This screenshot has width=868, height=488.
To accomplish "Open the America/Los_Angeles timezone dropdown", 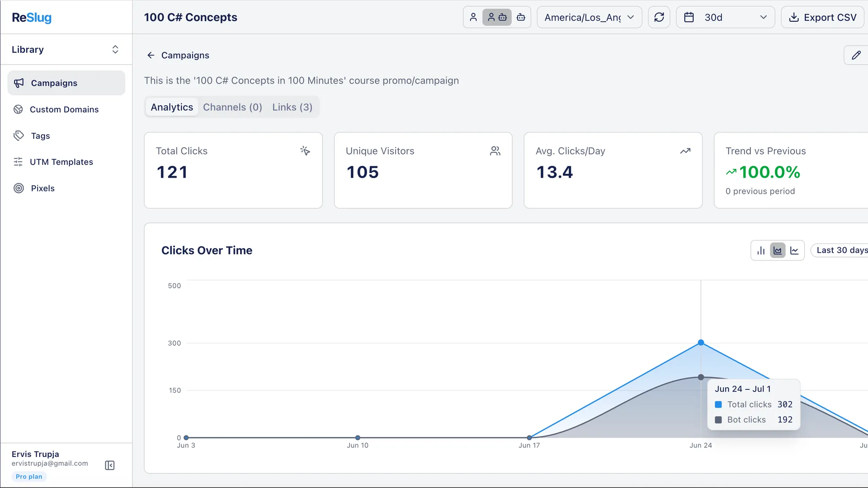I will pyautogui.click(x=589, y=17).
